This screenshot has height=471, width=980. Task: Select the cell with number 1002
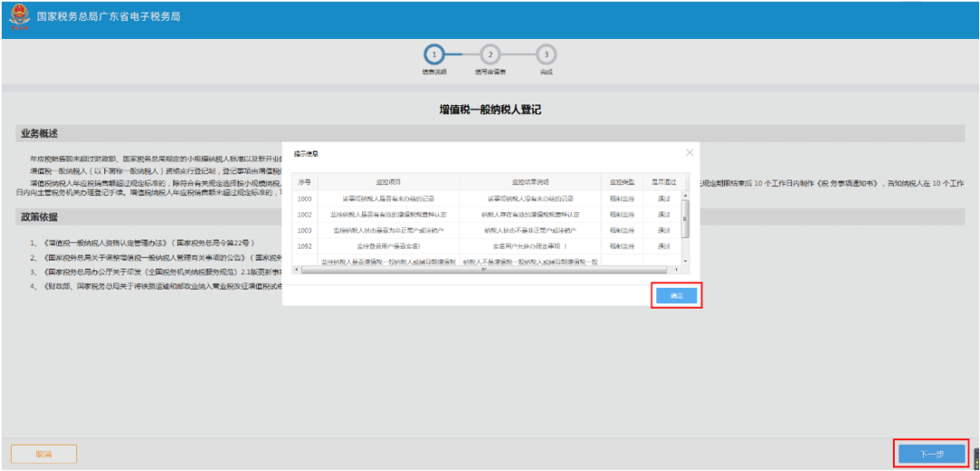(304, 214)
